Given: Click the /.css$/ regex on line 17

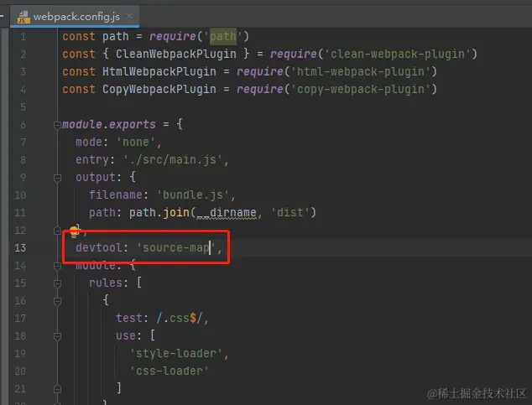Looking at the screenshot, I should [180, 319].
